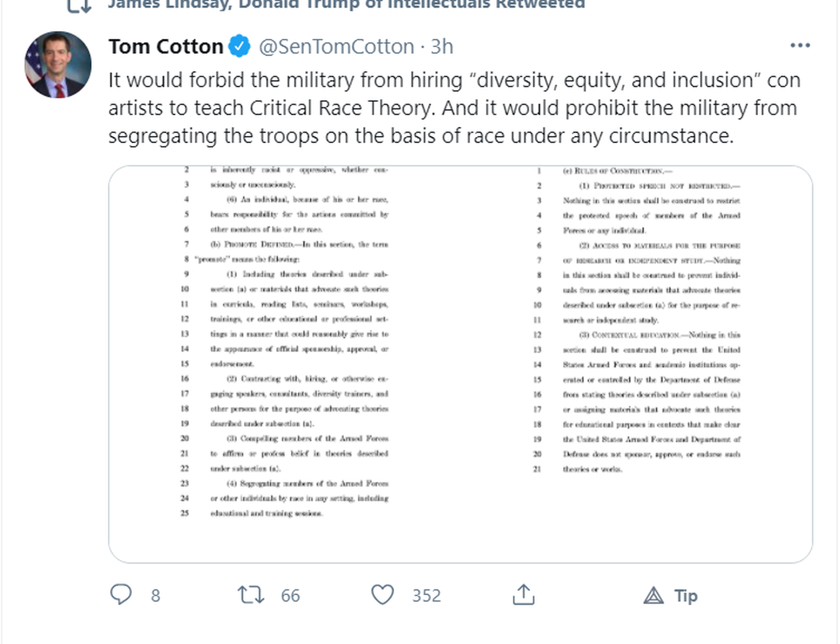
Task: Like the tweet with the heart icon
Action: click(382, 595)
